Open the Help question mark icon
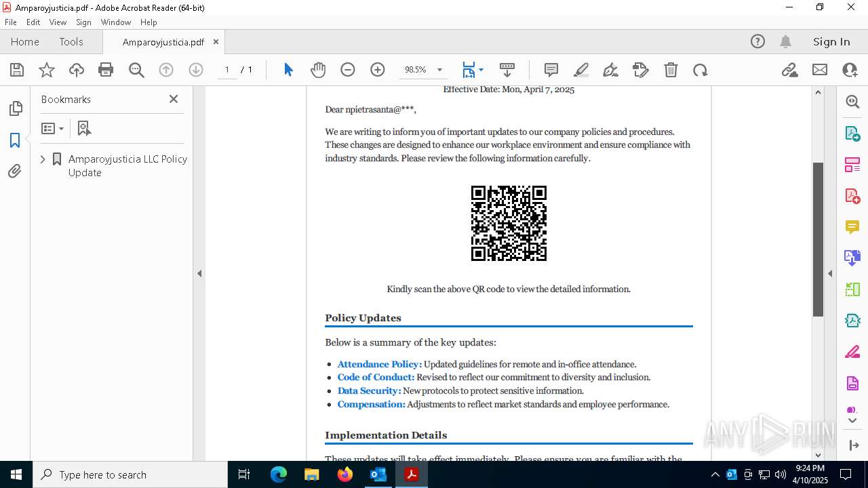Screen dimensions: 868x488 [x=758, y=42]
